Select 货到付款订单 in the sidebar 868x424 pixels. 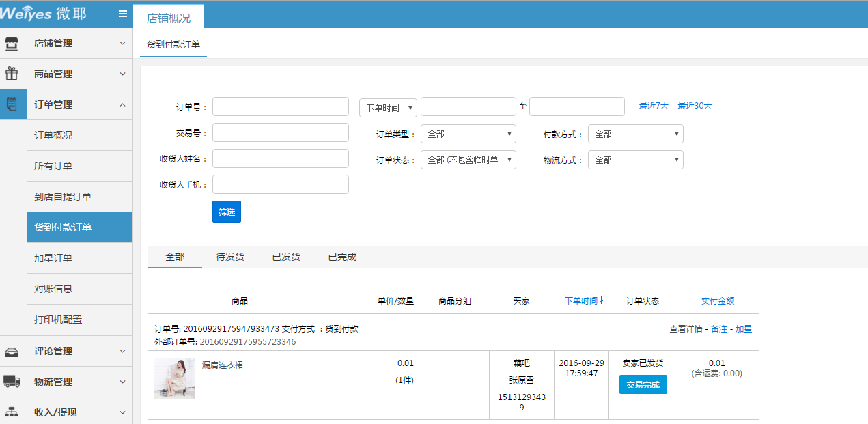coord(80,227)
